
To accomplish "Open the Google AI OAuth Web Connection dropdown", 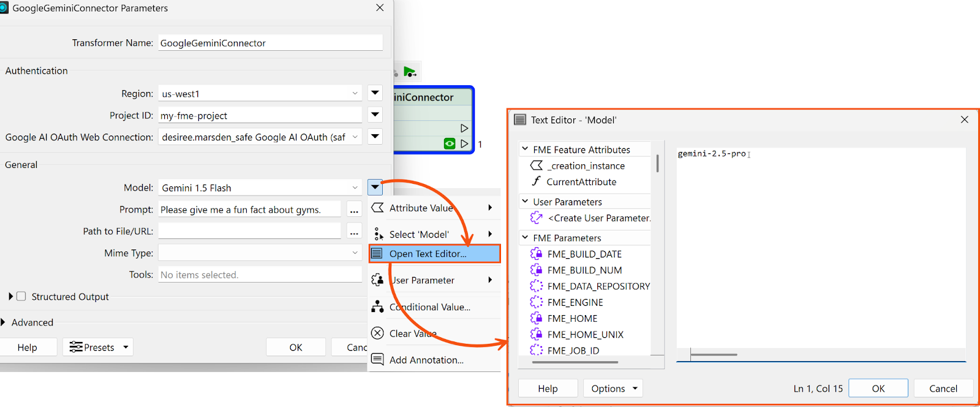I will [x=260, y=137].
